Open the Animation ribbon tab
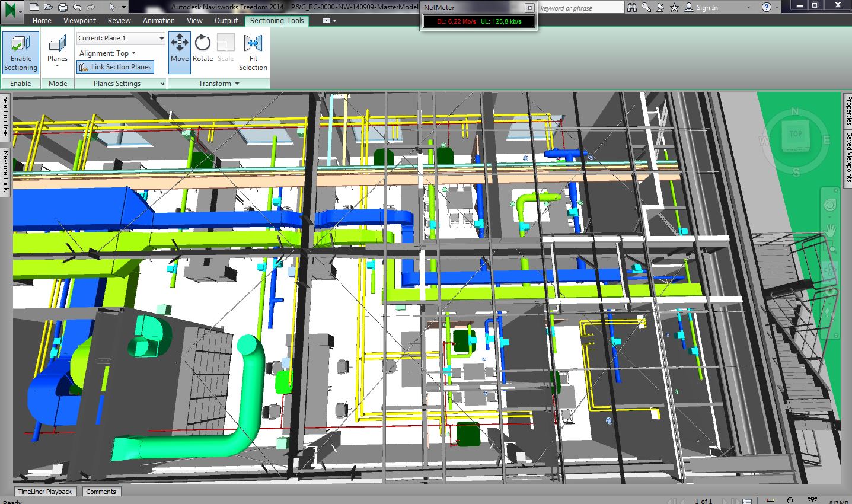 pyautogui.click(x=159, y=20)
